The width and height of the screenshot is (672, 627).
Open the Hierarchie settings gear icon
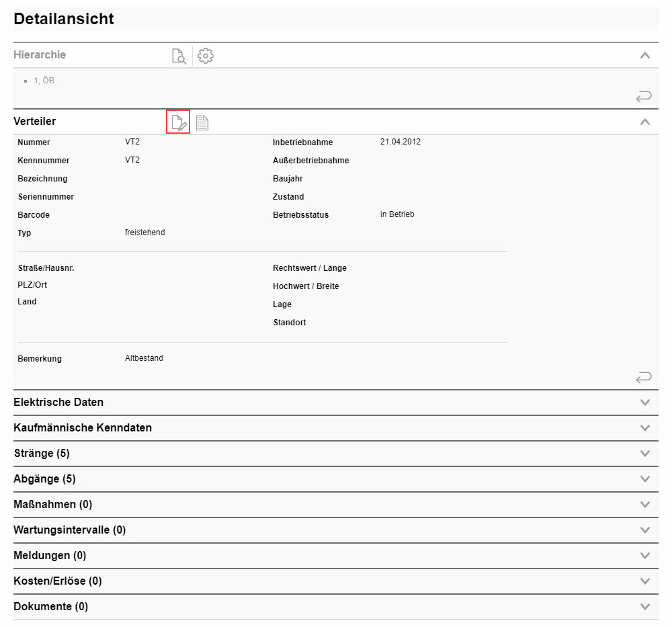[206, 56]
